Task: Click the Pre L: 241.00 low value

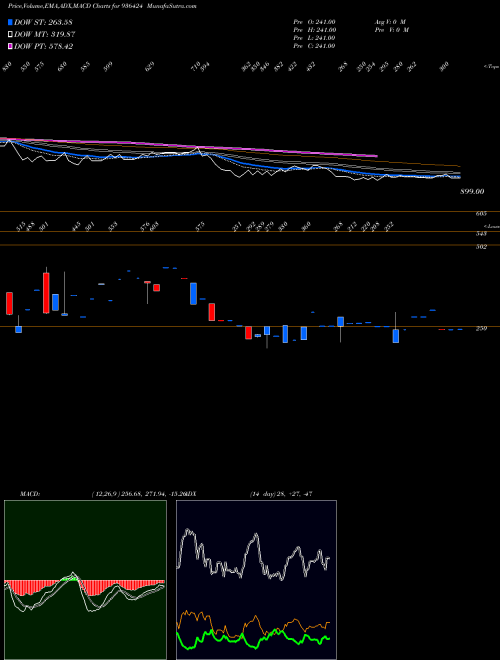Action: pyautogui.click(x=314, y=38)
